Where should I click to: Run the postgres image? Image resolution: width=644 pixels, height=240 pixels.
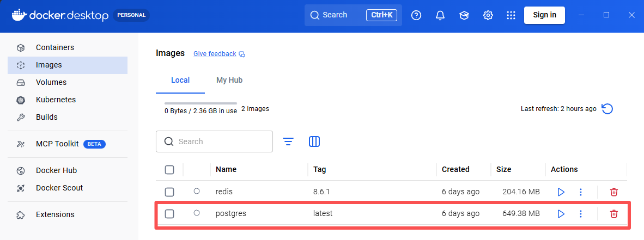561,213
